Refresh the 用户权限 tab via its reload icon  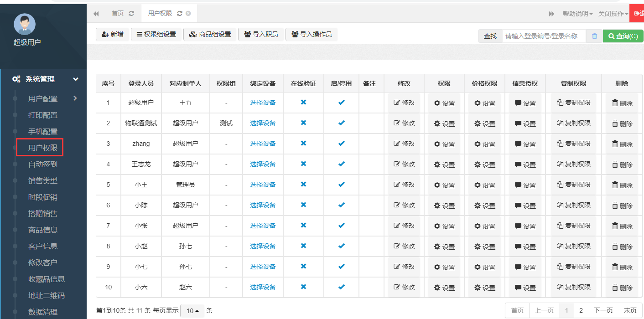tap(180, 14)
